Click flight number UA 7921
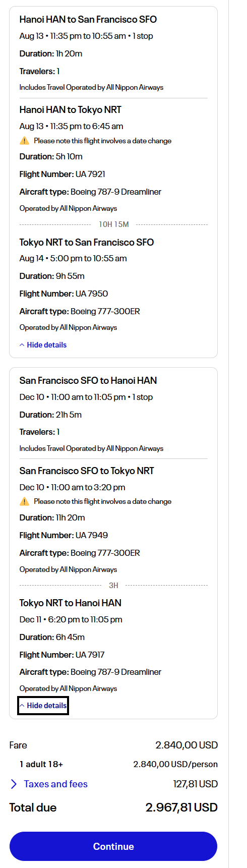Viewport: 247px width, 868px height. coord(63,174)
